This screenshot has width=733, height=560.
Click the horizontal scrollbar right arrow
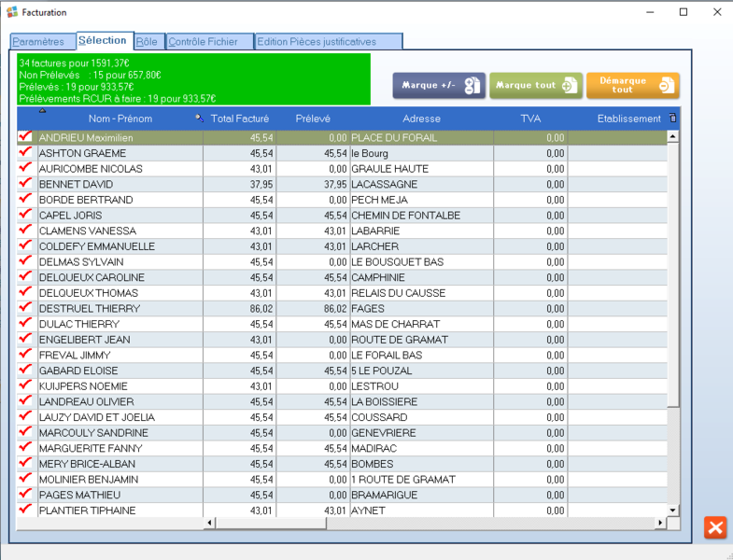pyautogui.click(x=660, y=523)
